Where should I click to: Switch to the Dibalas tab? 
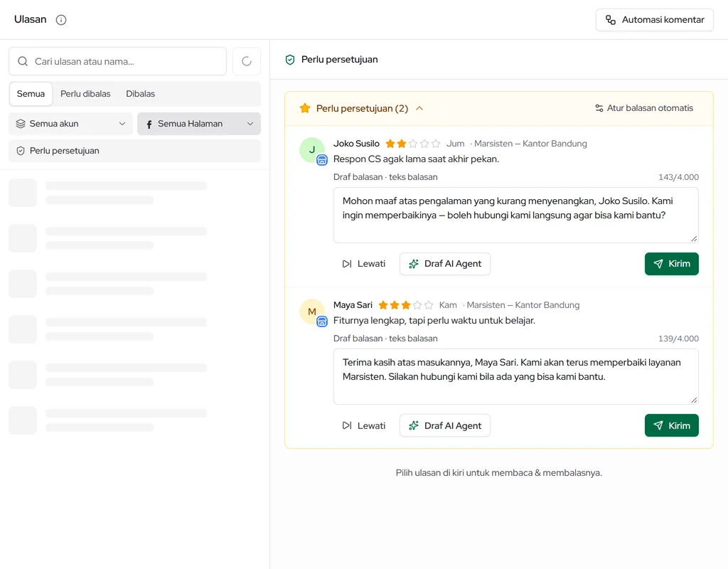point(140,94)
